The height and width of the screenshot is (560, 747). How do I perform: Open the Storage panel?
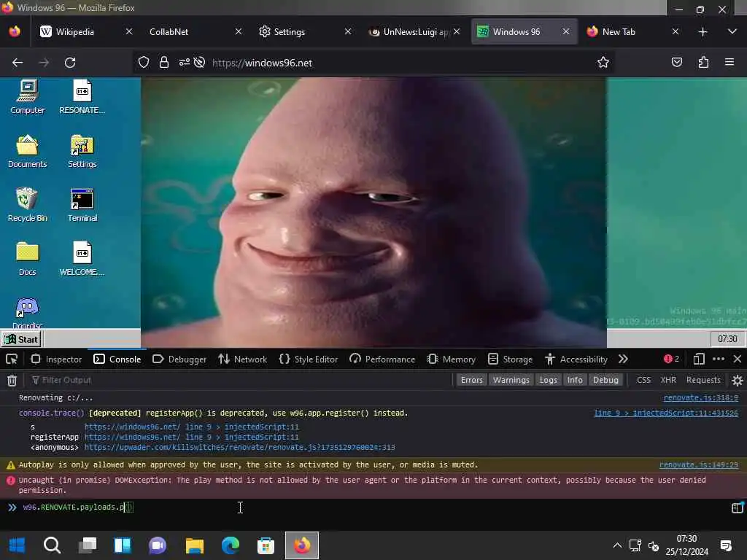pyautogui.click(x=510, y=359)
